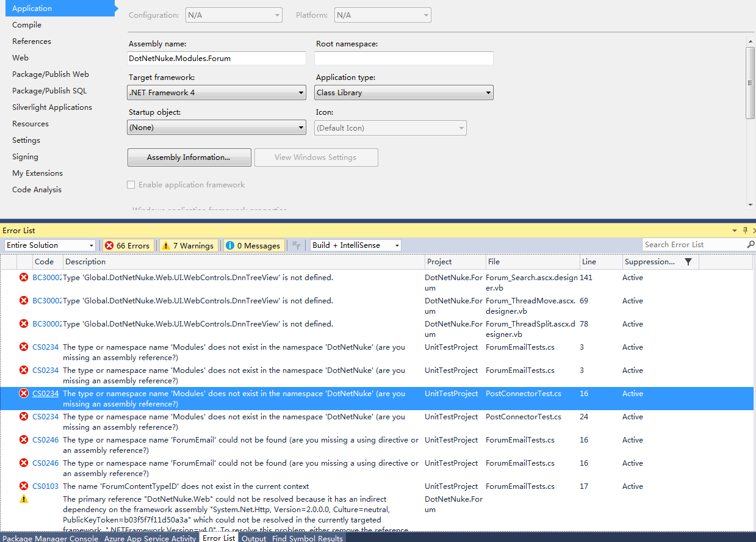Image resolution: width=756 pixels, height=542 pixels.
Task: Open the Settings properties tab
Action: tap(26, 140)
